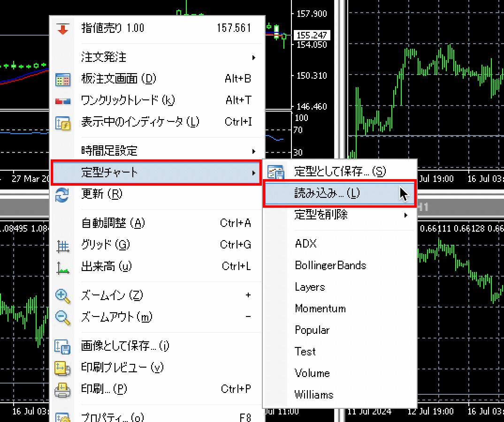This screenshot has height=422, width=504.
Task: Apply the BollingerBands template
Action: tap(330, 265)
